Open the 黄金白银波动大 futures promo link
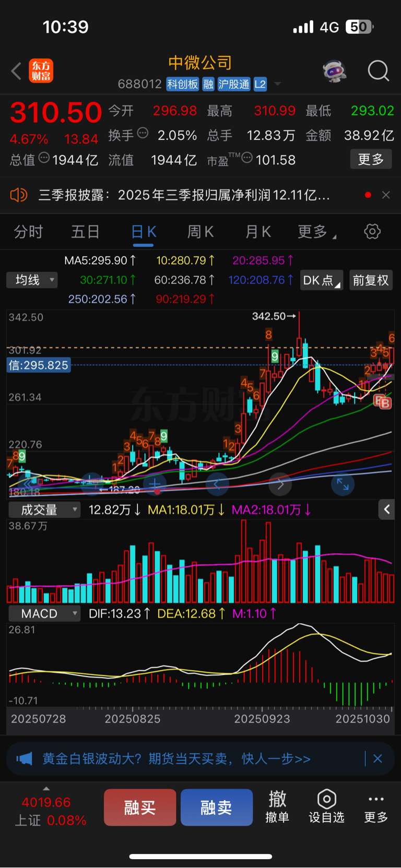Viewport: 401px width, 868px height. [x=176, y=759]
